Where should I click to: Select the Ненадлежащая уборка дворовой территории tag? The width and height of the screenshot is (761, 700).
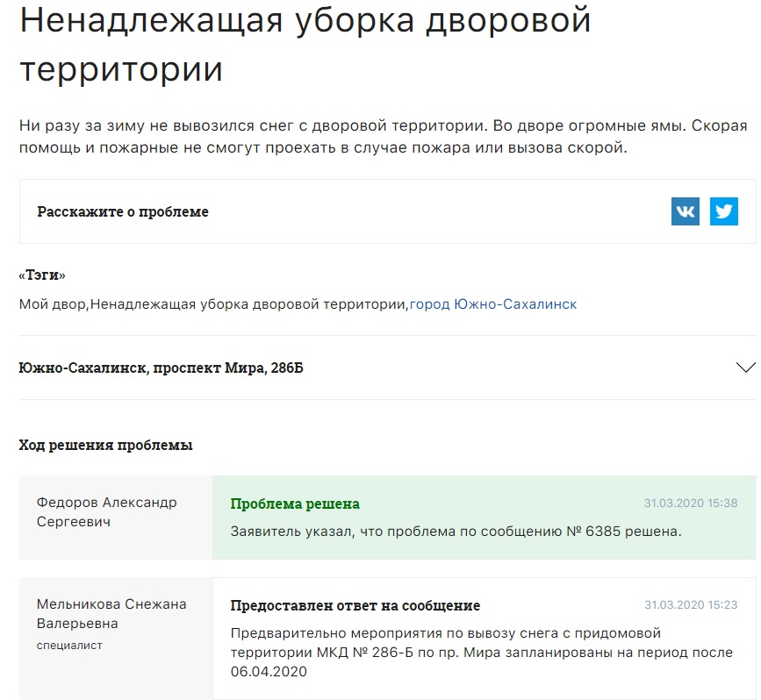pyautogui.click(x=249, y=304)
